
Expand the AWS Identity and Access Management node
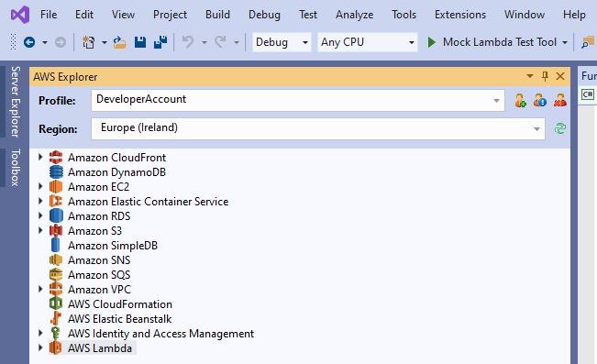click(x=40, y=333)
